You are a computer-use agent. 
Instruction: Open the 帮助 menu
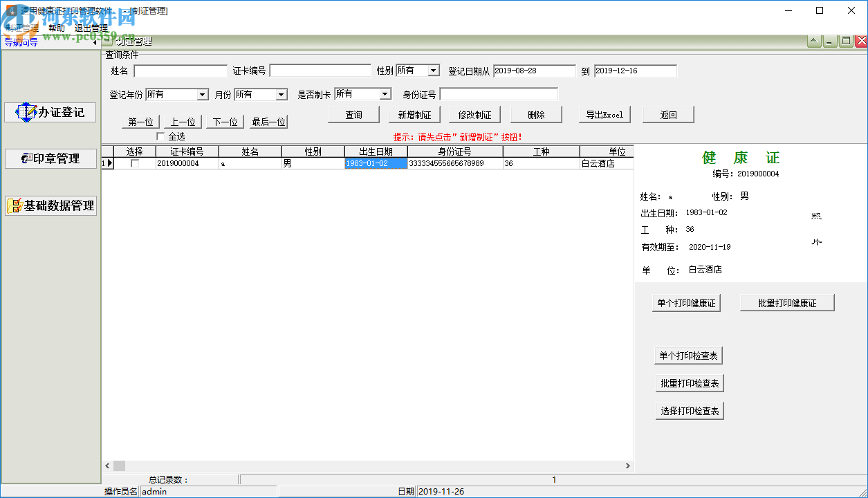(57, 28)
